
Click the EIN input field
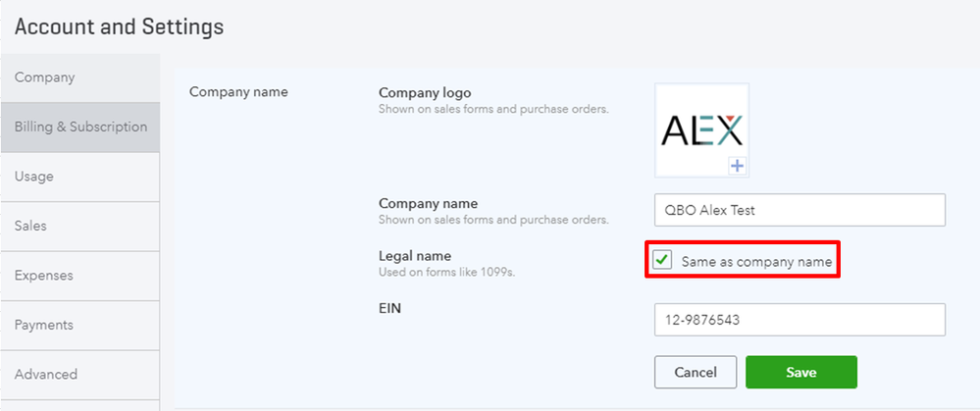pos(799,320)
